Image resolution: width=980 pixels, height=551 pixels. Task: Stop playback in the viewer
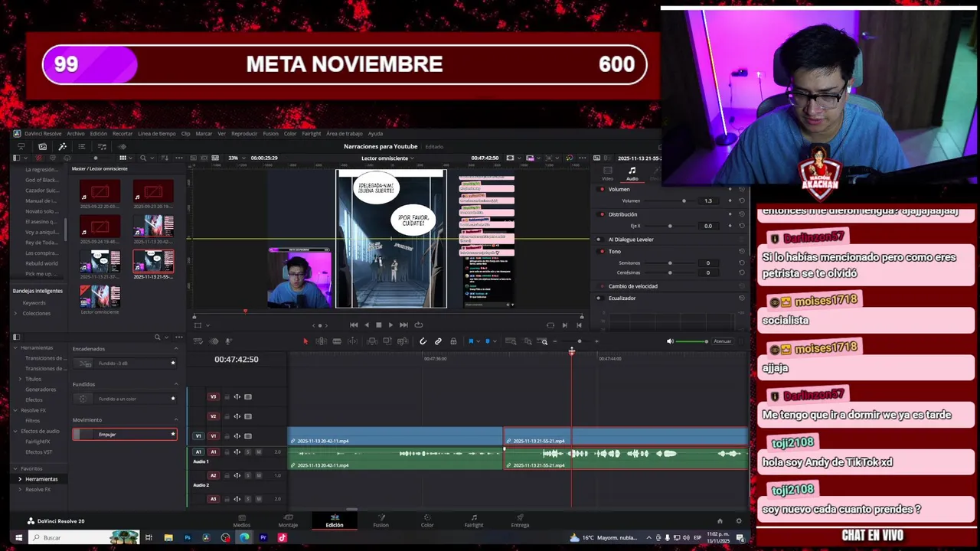tap(378, 324)
